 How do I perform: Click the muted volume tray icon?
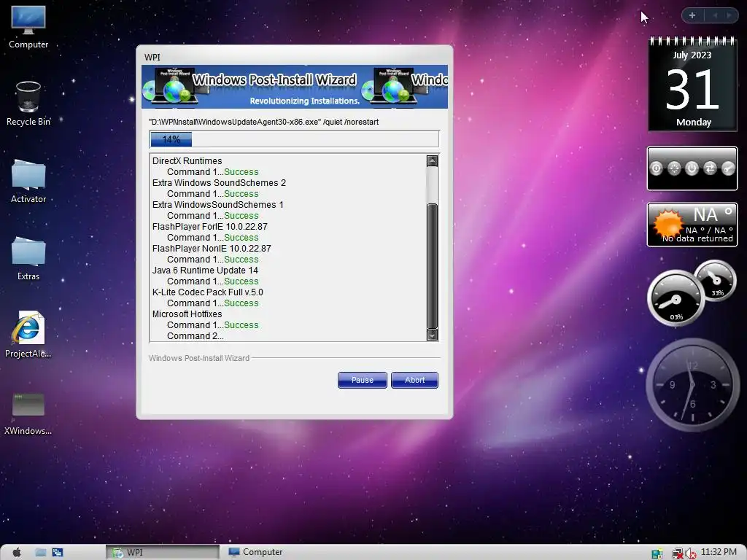(691, 553)
